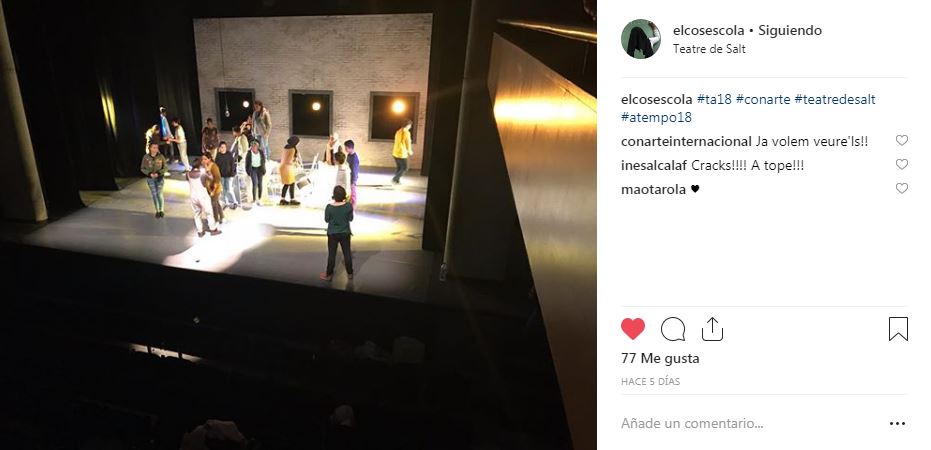This screenshot has width=931, height=450.
Task: Unlike the post with the red heart
Action: tap(633, 329)
